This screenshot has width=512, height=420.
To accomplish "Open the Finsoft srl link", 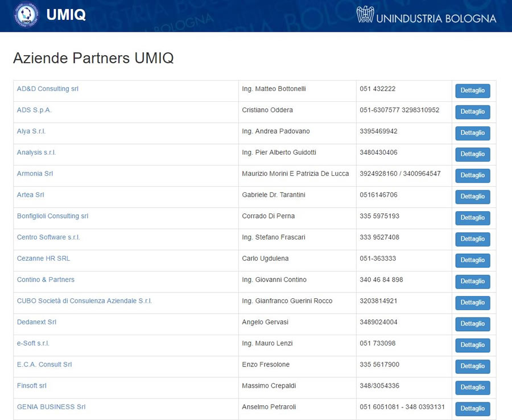I will 32,386.
